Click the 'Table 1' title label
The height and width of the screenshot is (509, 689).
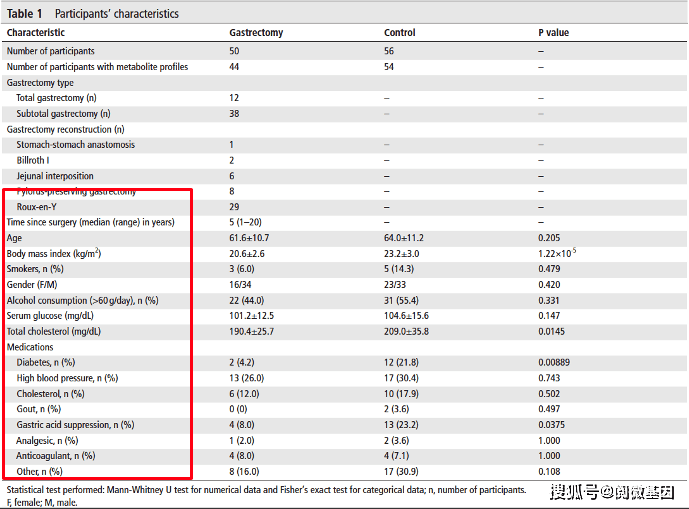tap(26, 14)
